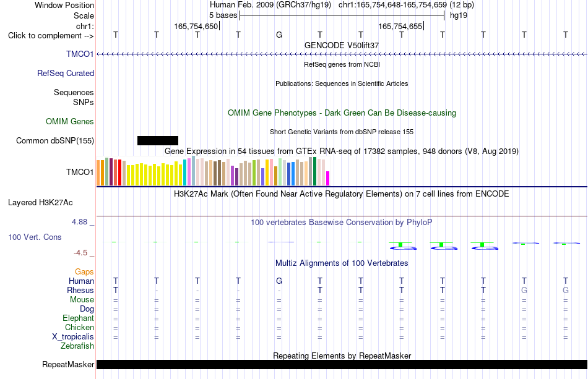
Task: Open the RefSeq Curated track label
Action: point(65,73)
